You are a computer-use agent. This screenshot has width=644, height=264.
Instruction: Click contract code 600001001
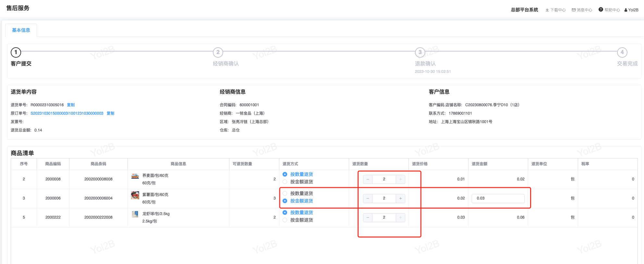point(249,105)
